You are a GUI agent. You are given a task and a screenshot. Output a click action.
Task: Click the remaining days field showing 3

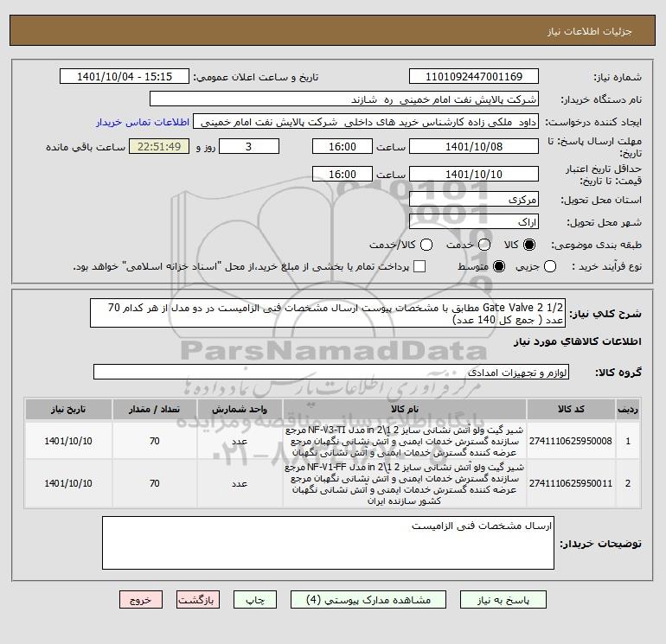[249, 146]
